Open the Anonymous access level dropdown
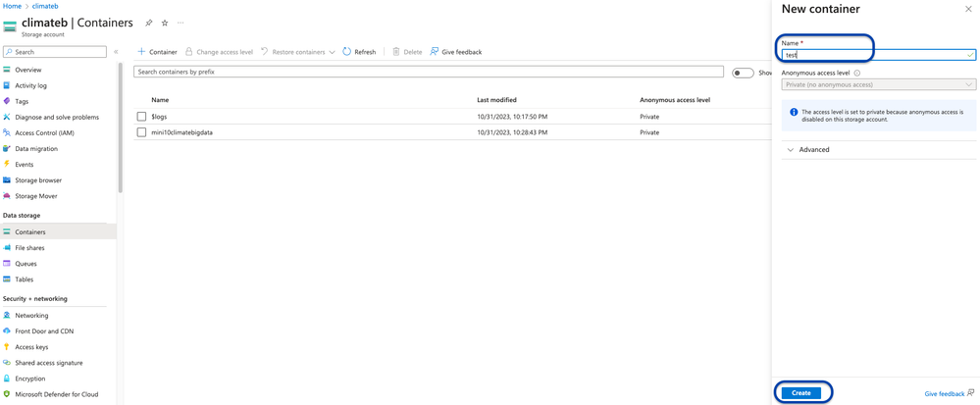The width and height of the screenshot is (980, 405). pyautogui.click(x=878, y=84)
